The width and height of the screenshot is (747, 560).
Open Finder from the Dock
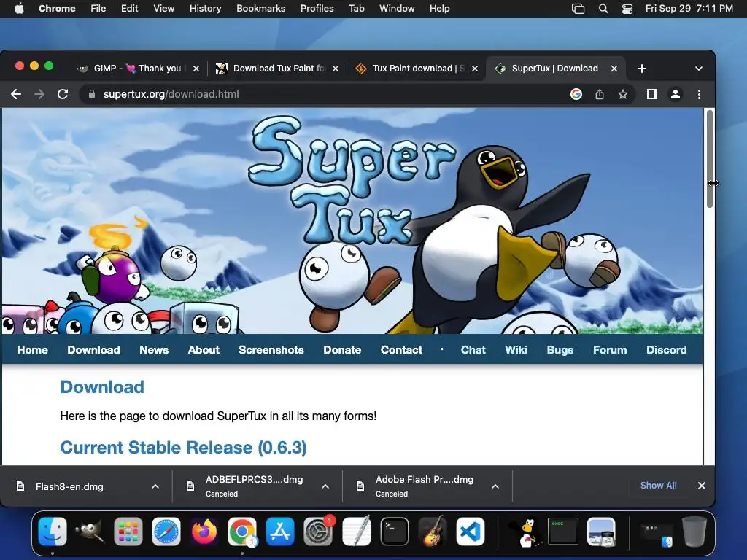click(53, 532)
